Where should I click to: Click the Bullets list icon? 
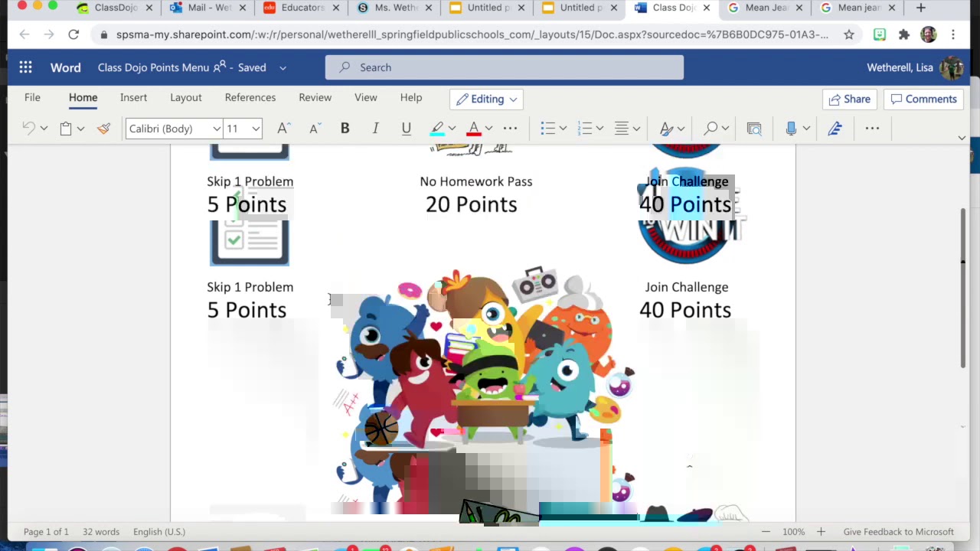point(547,129)
